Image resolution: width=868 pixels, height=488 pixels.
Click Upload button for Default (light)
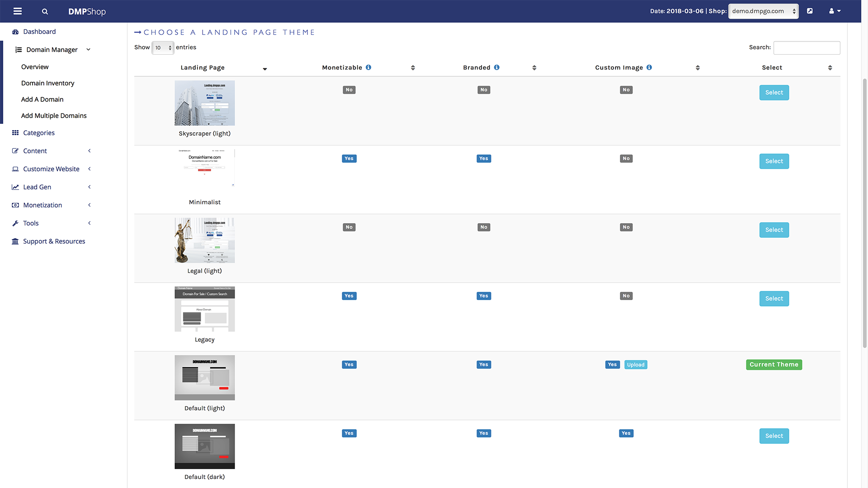click(x=636, y=365)
